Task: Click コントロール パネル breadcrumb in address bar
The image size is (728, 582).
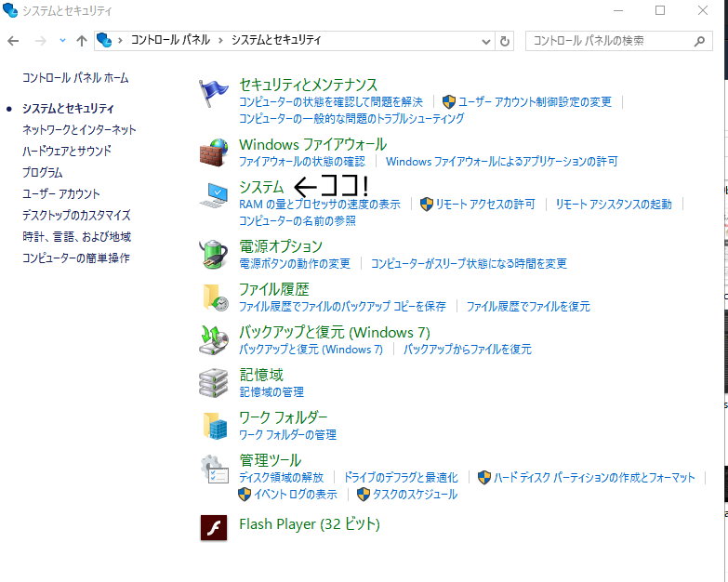Action: (170, 40)
